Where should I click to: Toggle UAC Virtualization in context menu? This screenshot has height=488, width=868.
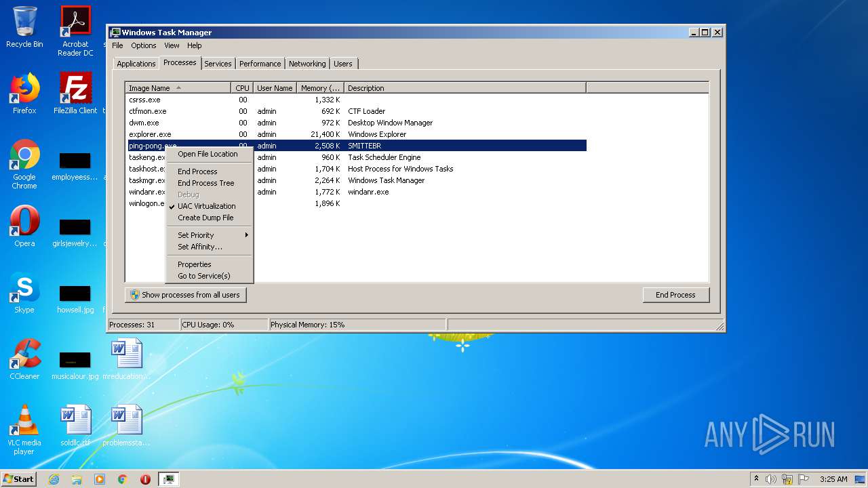point(210,206)
